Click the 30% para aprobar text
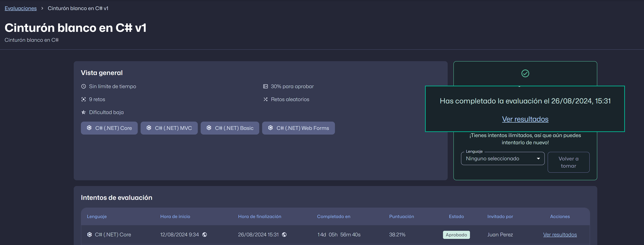644x245 pixels. coord(292,86)
